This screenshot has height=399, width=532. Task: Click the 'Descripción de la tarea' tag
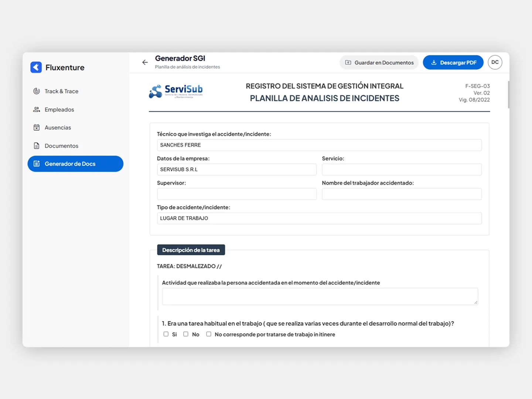(191, 250)
